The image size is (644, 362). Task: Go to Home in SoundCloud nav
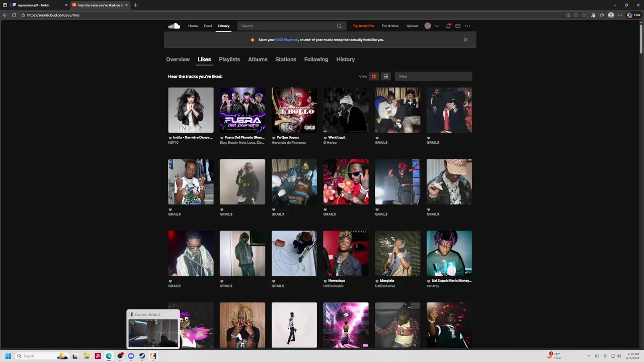pos(193,26)
